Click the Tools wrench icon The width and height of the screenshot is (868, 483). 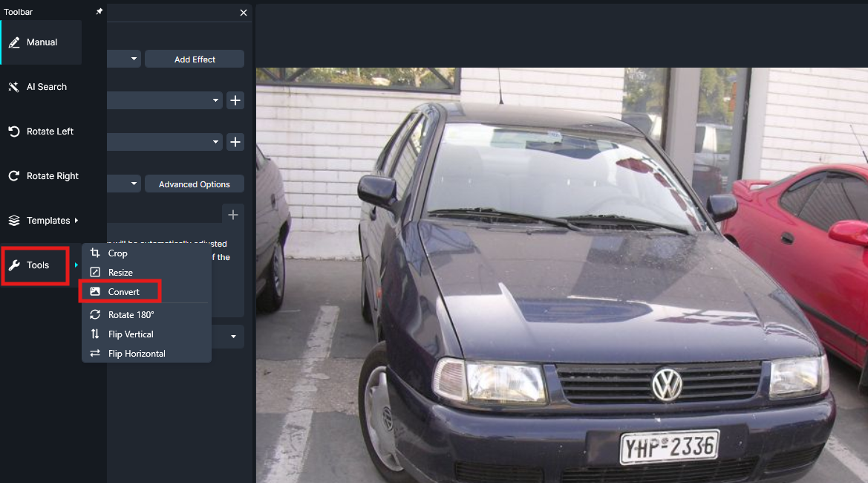tap(14, 265)
